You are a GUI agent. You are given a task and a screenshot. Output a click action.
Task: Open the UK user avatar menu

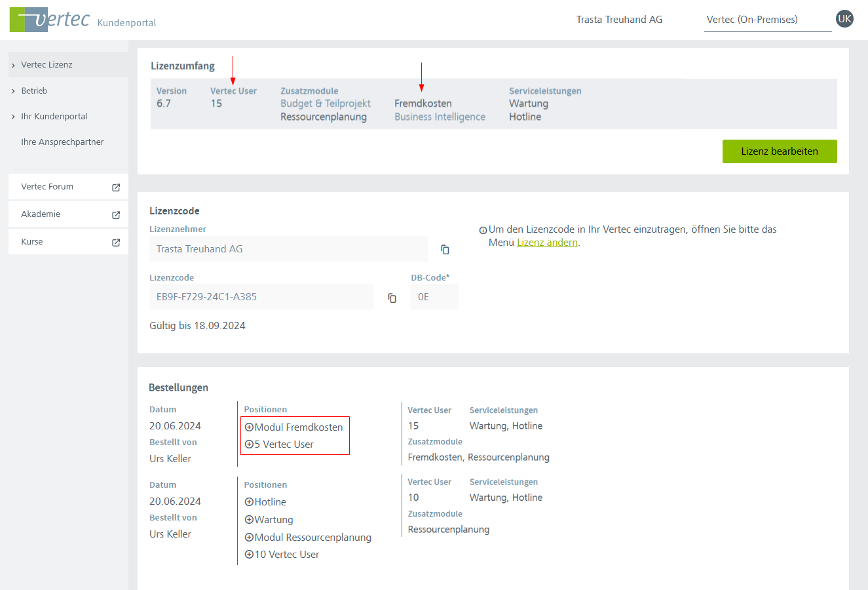(x=844, y=19)
